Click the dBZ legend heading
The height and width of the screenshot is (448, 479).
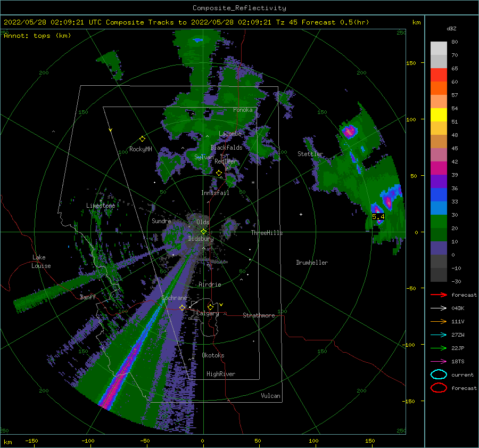[451, 28]
